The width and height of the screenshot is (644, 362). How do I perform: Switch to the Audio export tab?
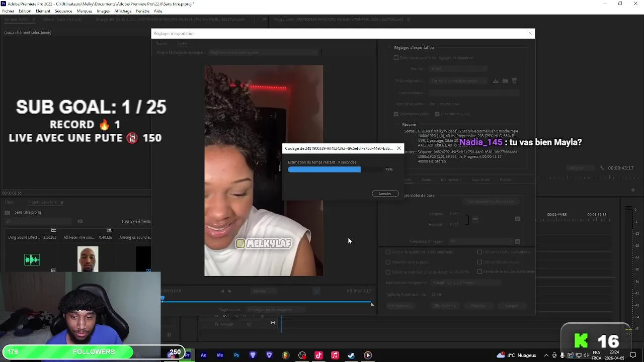[426, 179]
